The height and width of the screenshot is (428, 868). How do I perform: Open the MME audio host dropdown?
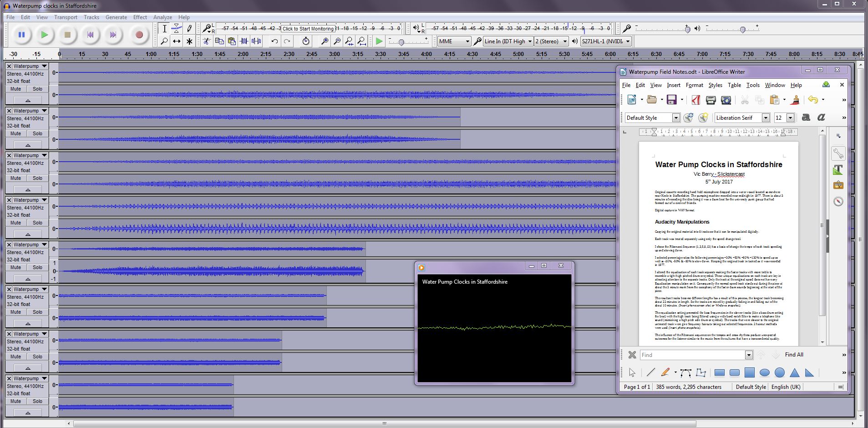coord(453,41)
